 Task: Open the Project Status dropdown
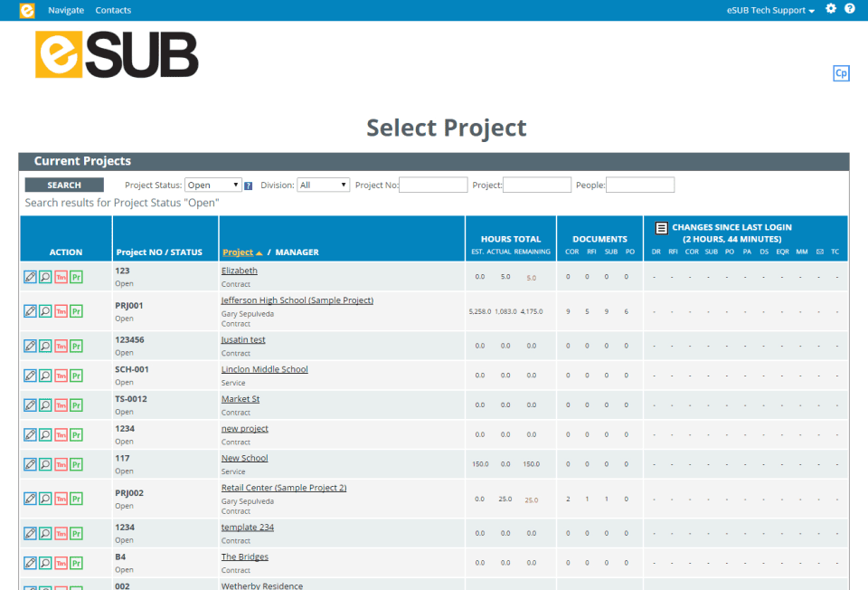click(213, 185)
